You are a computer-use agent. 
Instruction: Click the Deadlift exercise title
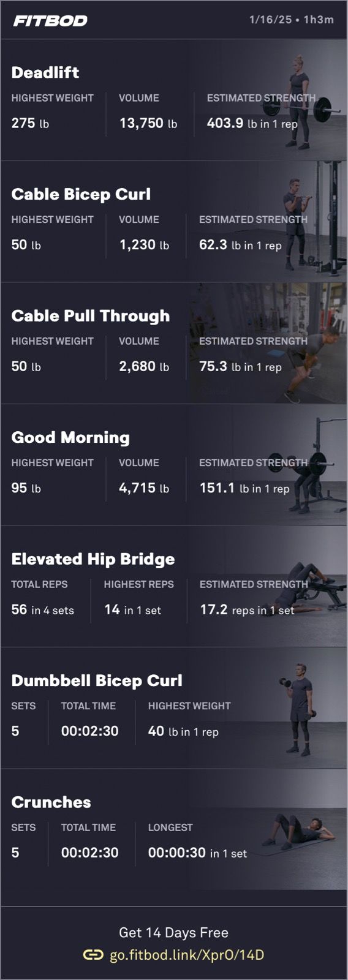(45, 72)
